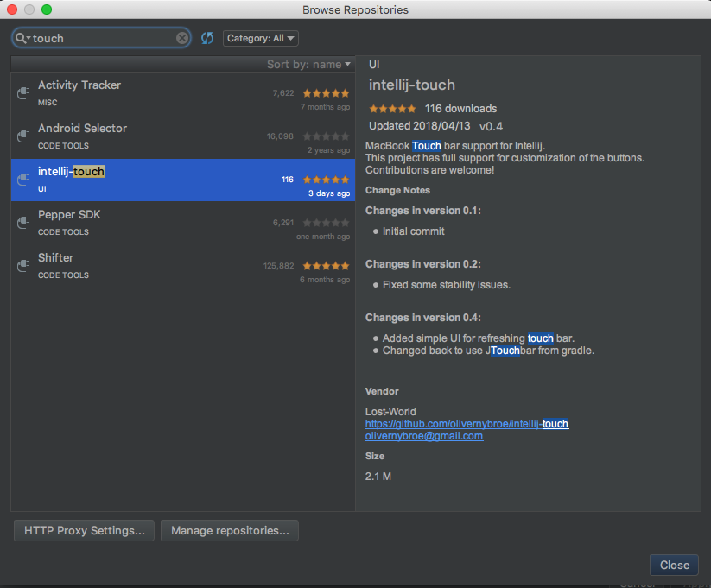Click '116 downloads' in details pane
Image resolution: width=711 pixels, height=588 pixels.
tap(460, 109)
